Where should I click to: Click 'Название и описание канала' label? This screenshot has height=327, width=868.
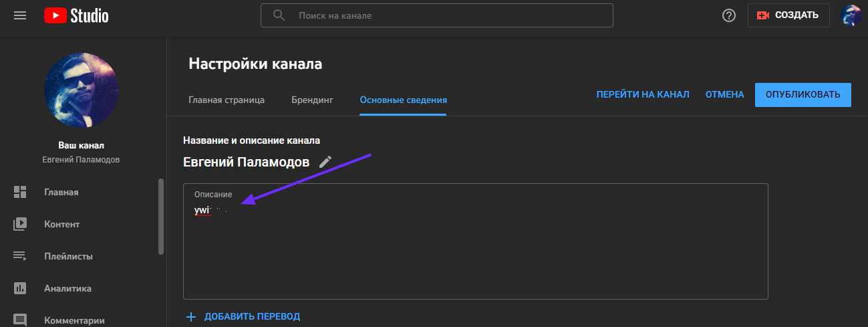coord(251,140)
